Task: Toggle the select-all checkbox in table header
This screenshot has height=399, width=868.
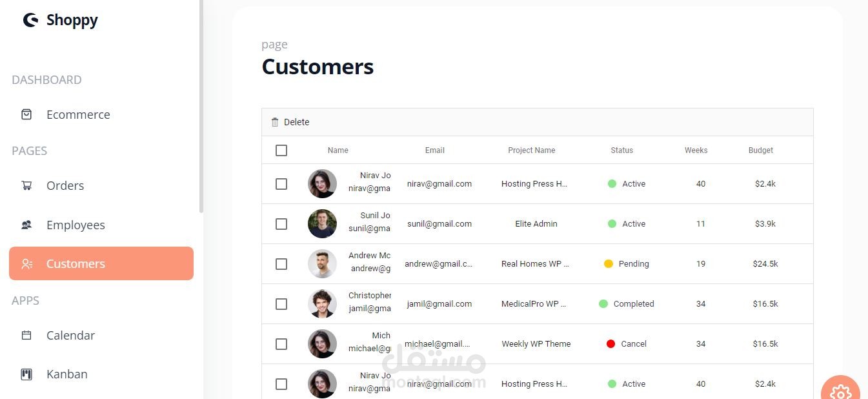Action: point(281,150)
